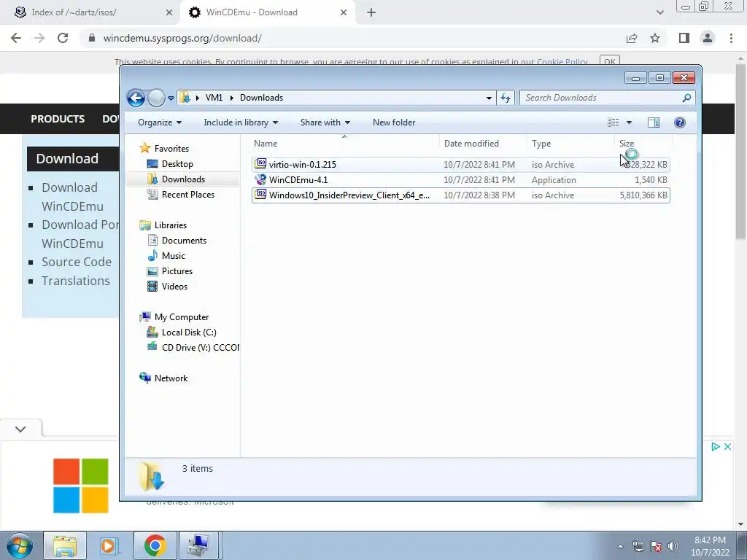Open the Music library
Image resolution: width=747 pixels, height=560 pixels.
pyautogui.click(x=174, y=256)
